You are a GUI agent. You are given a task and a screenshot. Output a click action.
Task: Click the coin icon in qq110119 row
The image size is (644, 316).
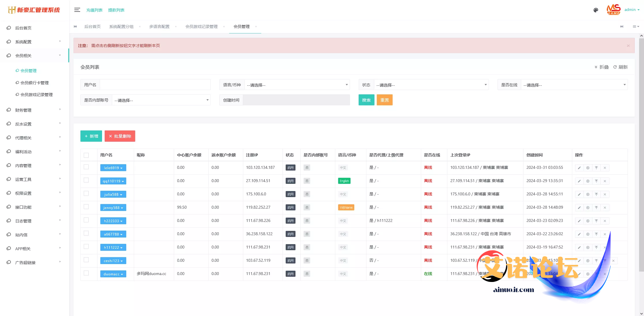pyautogui.click(x=588, y=181)
